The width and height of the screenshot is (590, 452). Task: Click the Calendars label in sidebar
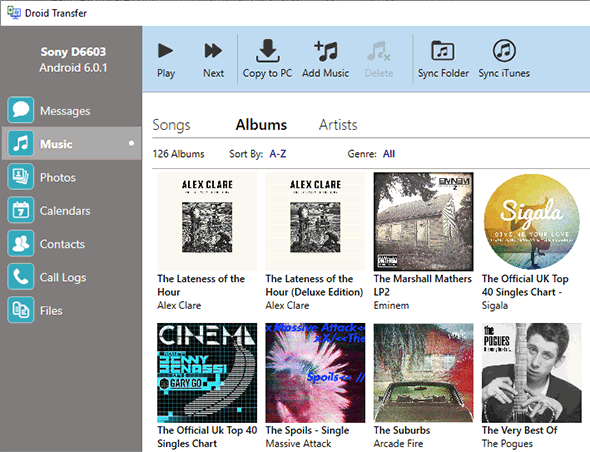pyautogui.click(x=65, y=211)
